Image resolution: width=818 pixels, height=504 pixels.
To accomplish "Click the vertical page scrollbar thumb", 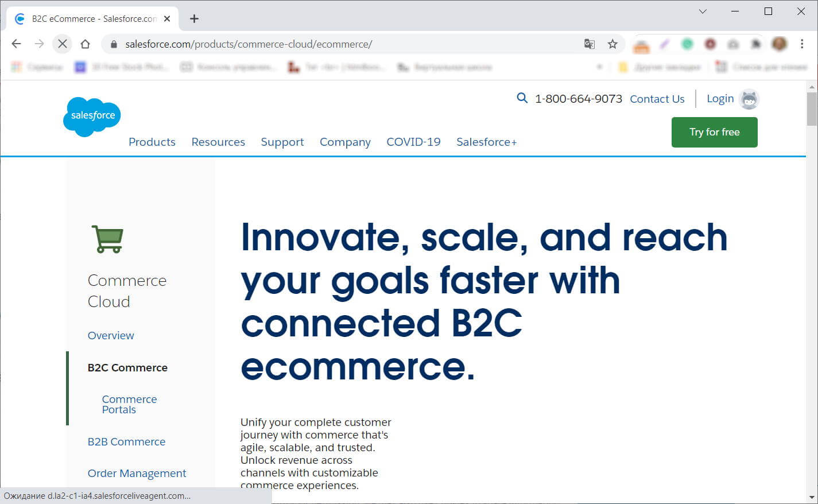I will [x=811, y=109].
